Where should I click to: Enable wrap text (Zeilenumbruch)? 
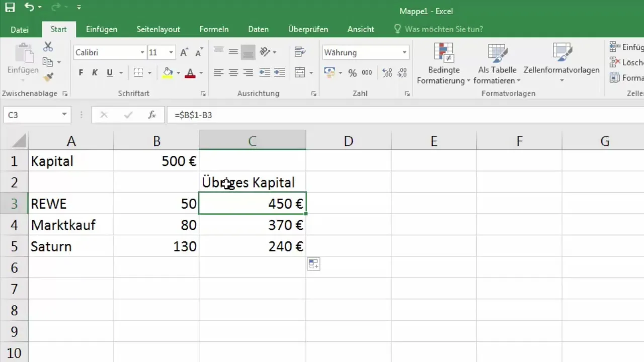pos(300,51)
